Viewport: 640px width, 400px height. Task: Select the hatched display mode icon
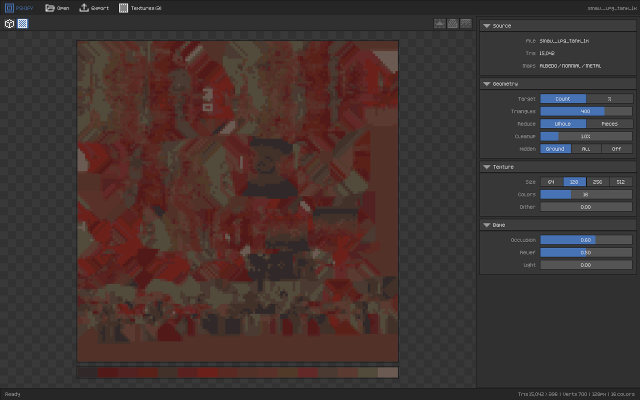466,24
